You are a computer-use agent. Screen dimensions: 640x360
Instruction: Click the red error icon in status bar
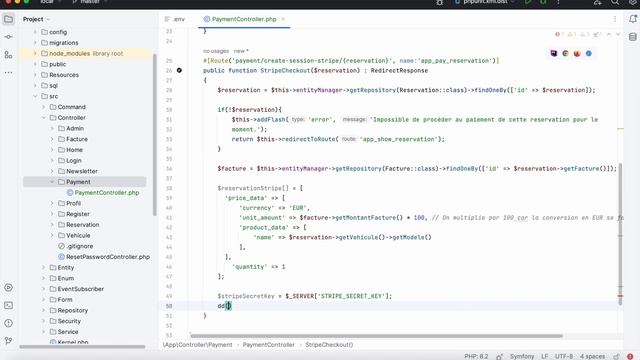point(630,357)
